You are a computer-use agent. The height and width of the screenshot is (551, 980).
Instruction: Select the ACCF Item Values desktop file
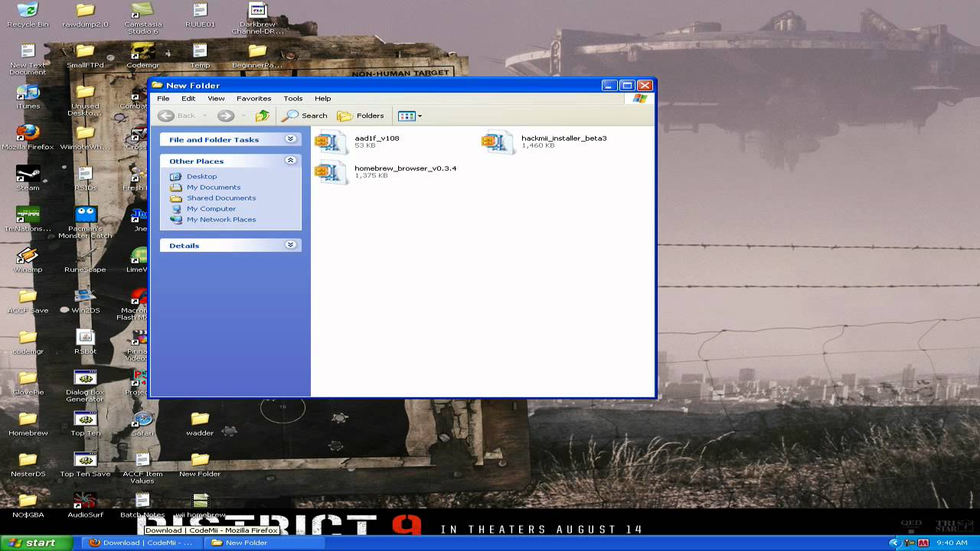tap(142, 468)
